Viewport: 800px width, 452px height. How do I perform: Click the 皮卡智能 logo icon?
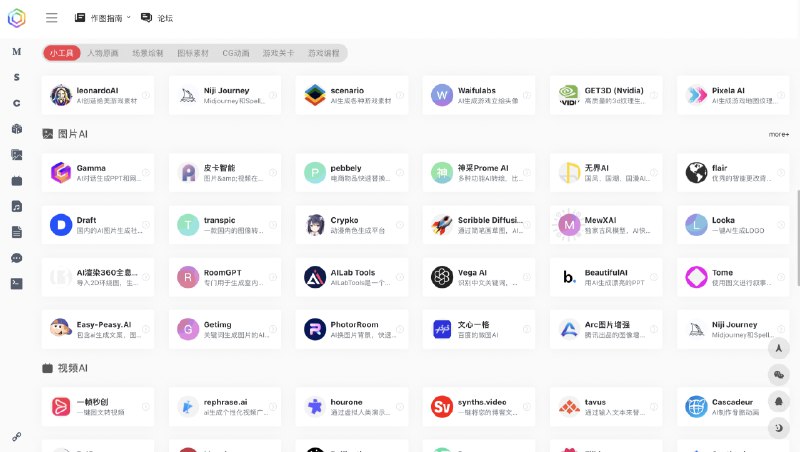coord(188,172)
